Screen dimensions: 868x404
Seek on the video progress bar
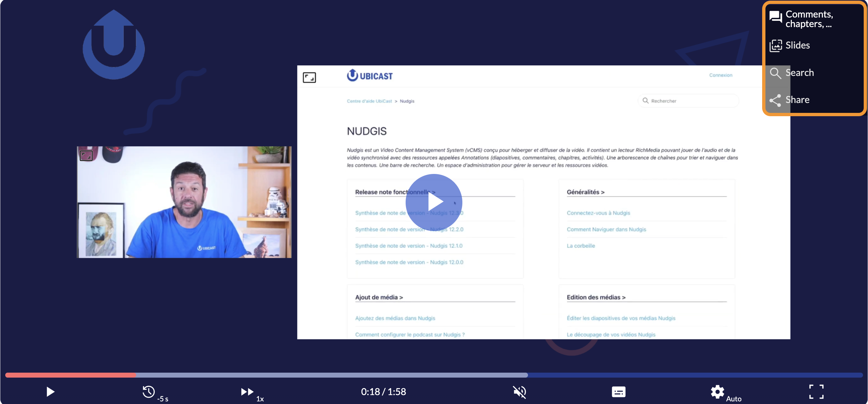pyautogui.click(x=434, y=375)
